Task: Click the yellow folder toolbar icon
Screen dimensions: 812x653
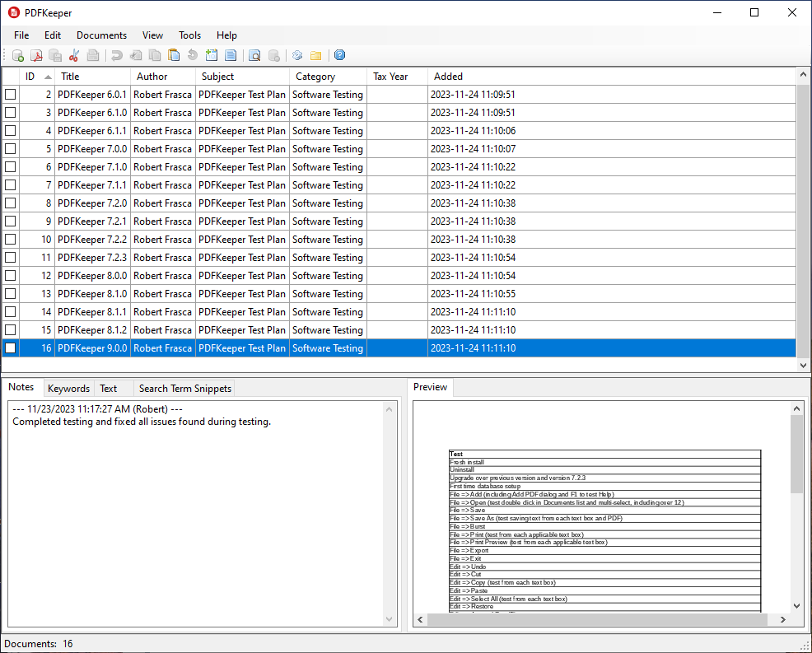Action: (316, 55)
